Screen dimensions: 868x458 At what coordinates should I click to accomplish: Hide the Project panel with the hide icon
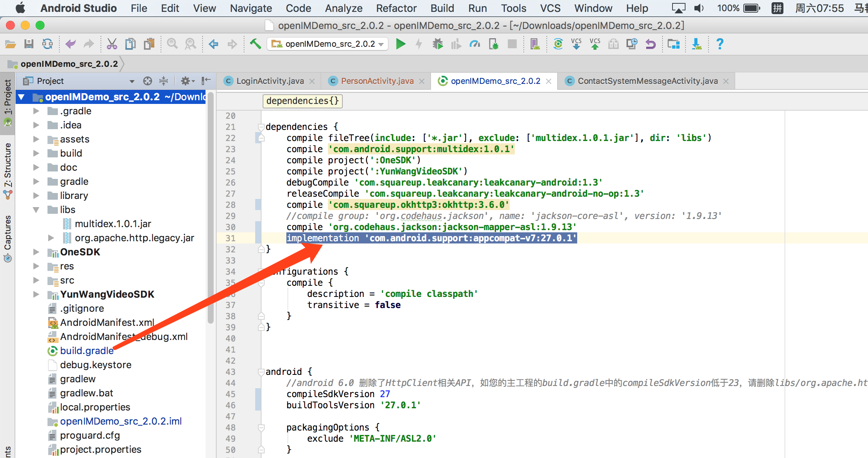pos(206,81)
